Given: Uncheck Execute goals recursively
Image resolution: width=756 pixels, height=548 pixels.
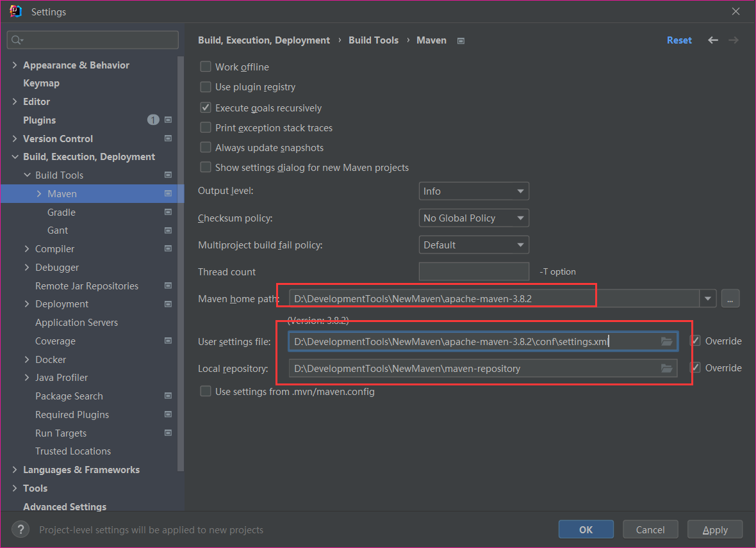Looking at the screenshot, I should [x=206, y=108].
